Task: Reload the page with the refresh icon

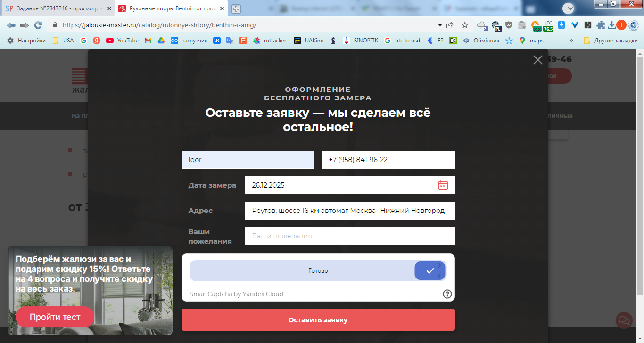Action: [x=38, y=25]
